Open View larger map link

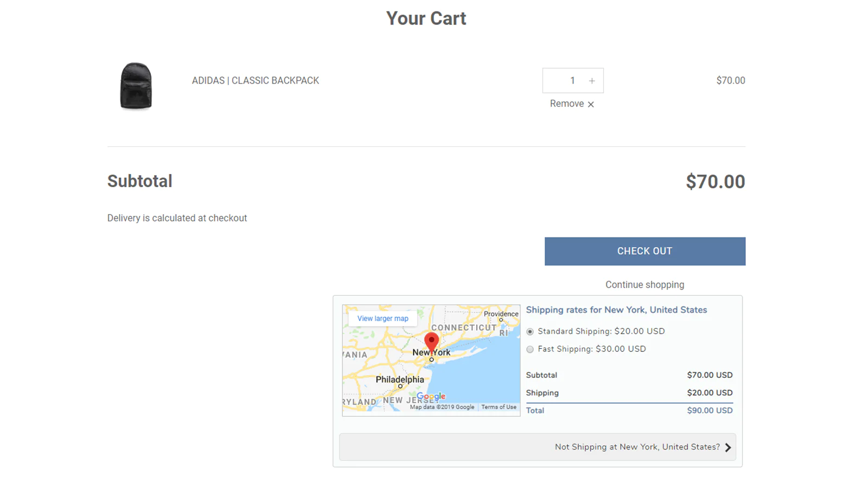382,318
